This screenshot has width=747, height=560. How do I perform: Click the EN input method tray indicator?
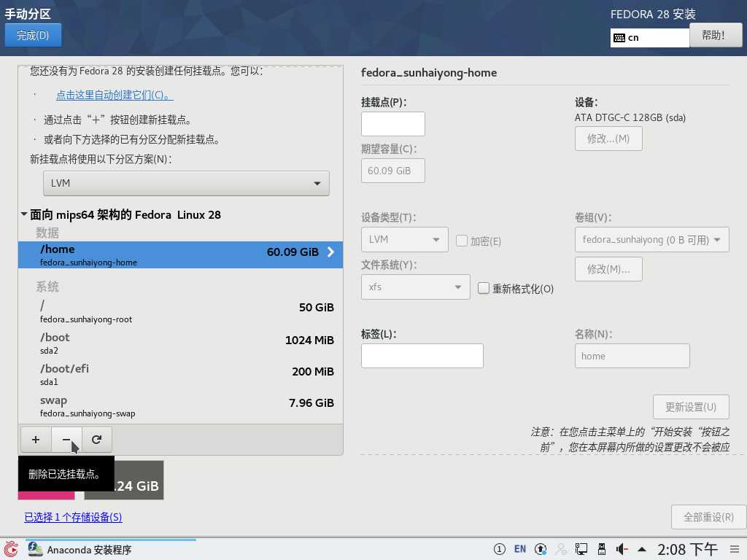click(x=519, y=550)
